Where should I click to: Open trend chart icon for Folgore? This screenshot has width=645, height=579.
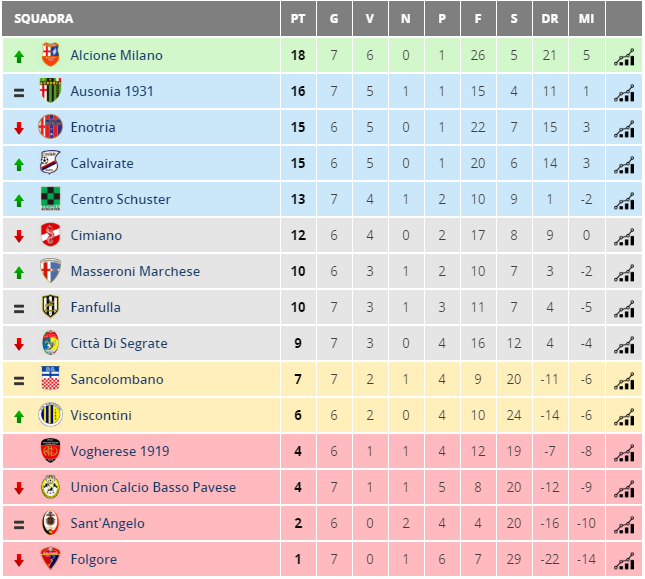tap(624, 561)
